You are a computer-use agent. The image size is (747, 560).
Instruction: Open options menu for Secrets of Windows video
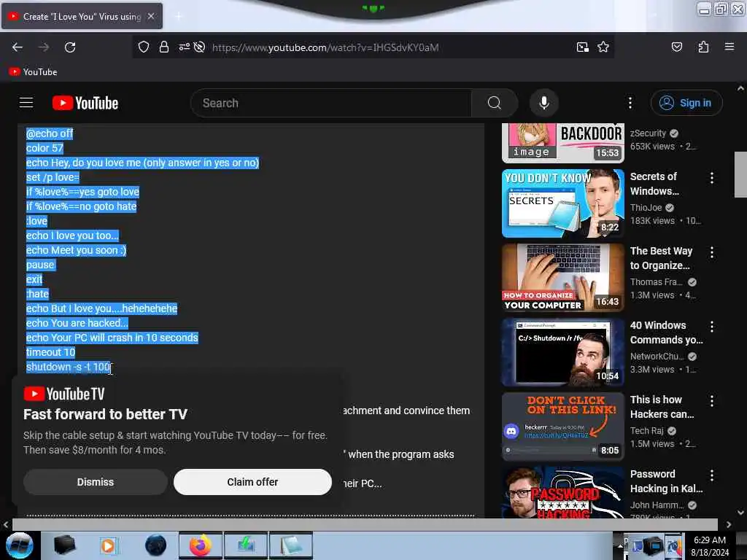712,178
